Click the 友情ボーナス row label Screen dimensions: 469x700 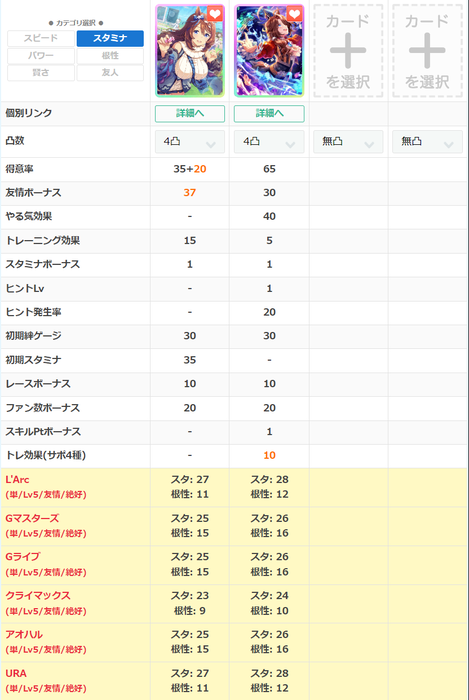point(33,193)
